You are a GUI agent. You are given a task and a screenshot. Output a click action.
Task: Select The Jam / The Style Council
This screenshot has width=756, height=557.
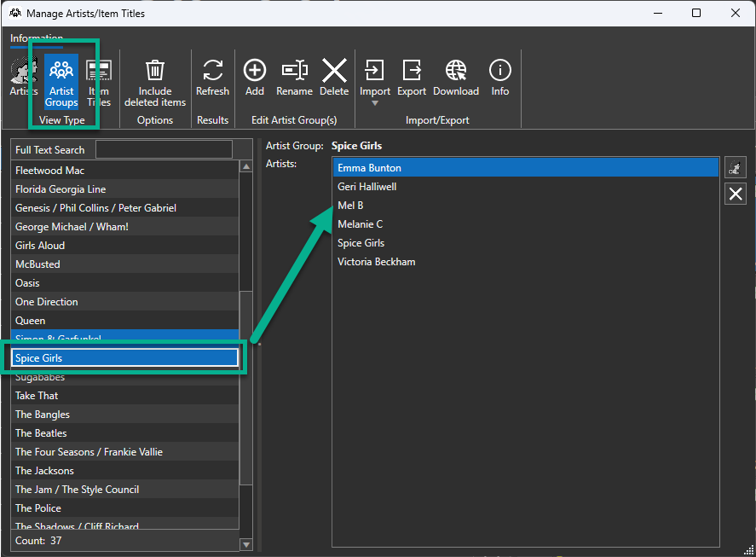[125, 490]
